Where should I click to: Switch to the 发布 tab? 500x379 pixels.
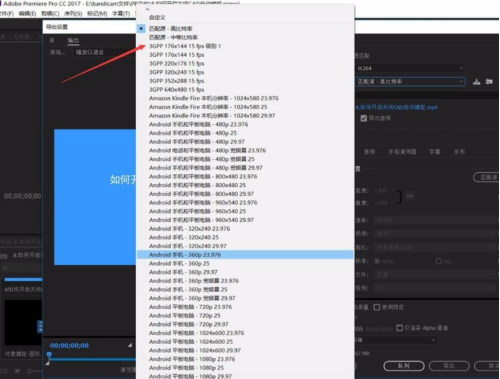click(459, 152)
